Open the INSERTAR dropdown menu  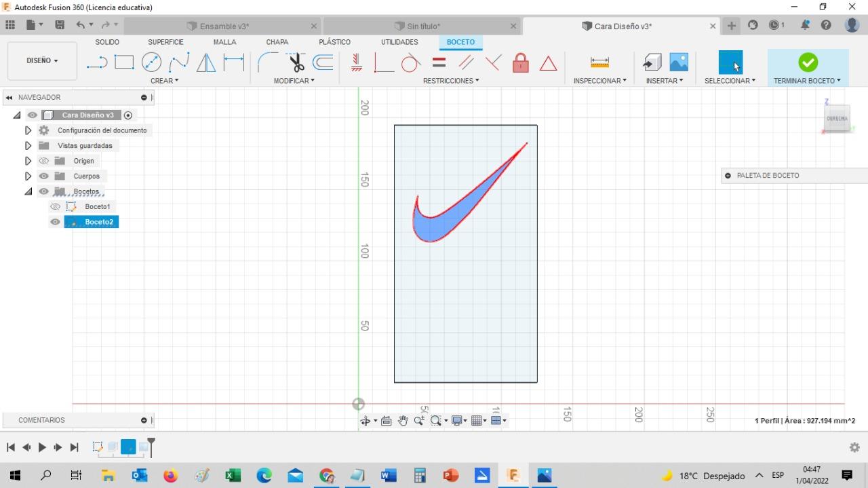point(665,81)
